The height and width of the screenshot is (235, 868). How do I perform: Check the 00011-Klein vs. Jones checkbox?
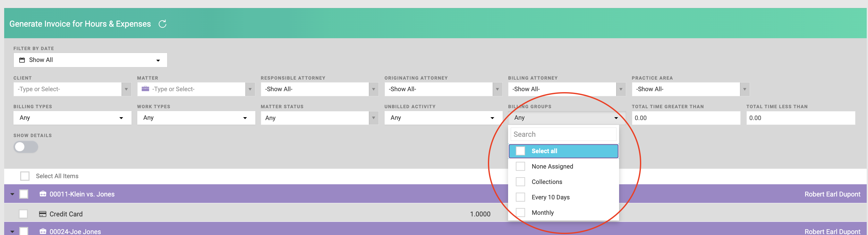[24, 194]
